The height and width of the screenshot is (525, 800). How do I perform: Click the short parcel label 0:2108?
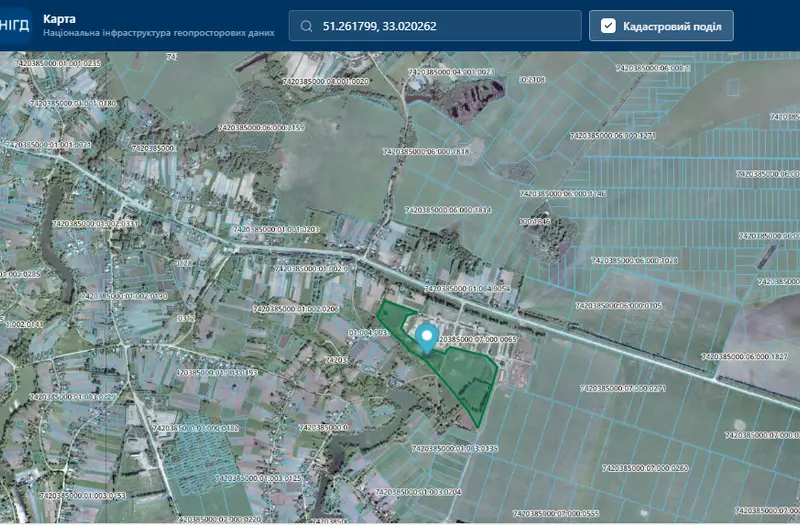coord(533,80)
